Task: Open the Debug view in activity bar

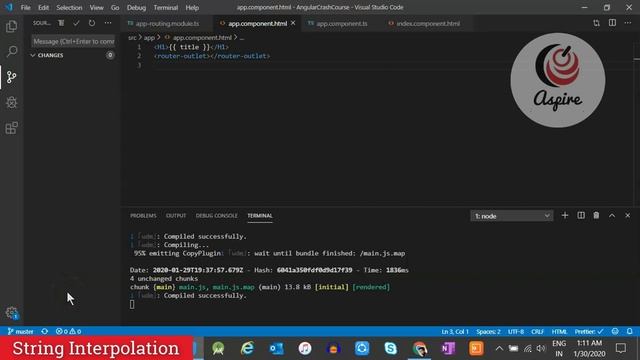Action: 11,102
